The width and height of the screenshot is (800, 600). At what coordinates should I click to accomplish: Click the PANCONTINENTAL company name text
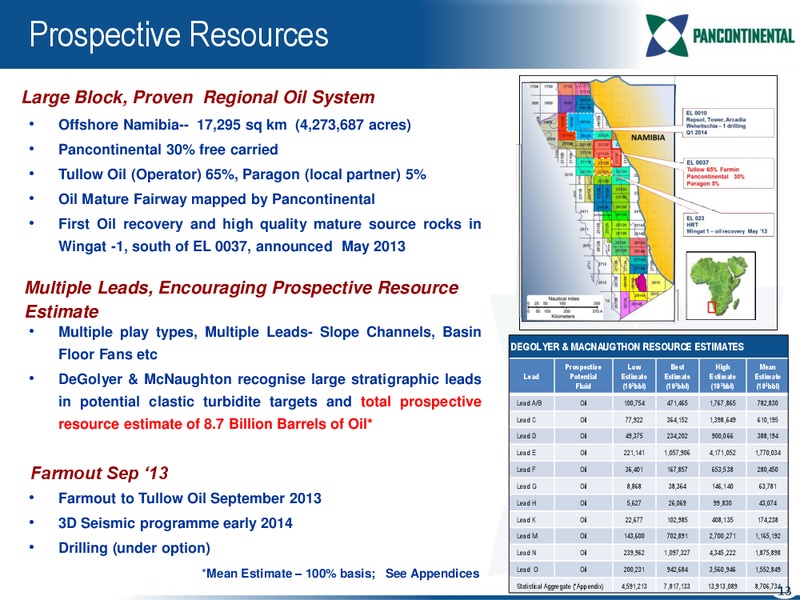(x=744, y=36)
